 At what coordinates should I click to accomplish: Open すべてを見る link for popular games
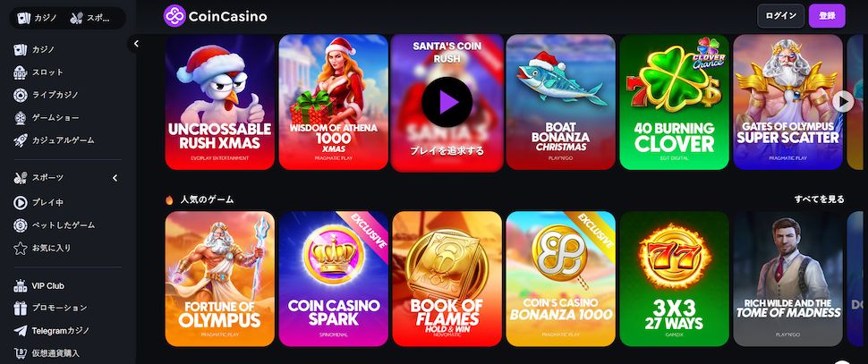pyautogui.click(x=820, y=199)
